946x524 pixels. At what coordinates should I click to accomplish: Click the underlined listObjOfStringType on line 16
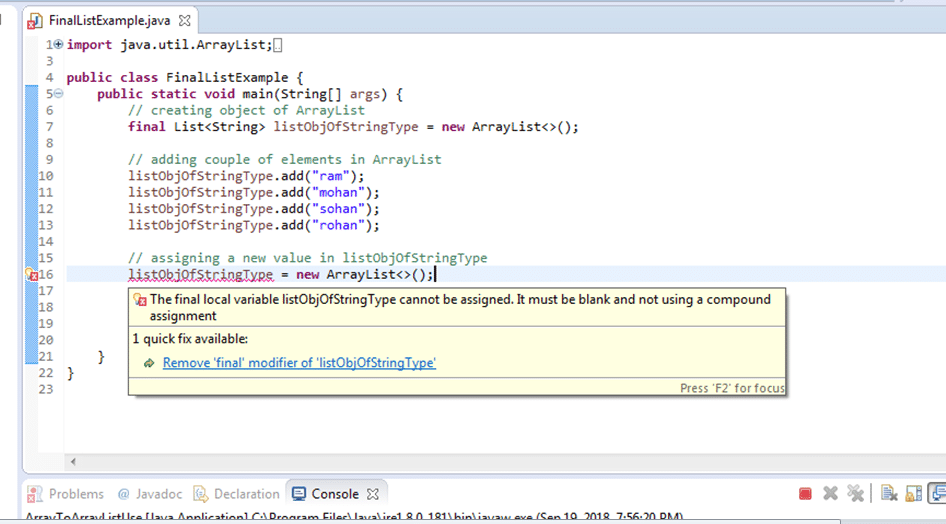pyautogui.click(x=200, y=275)
